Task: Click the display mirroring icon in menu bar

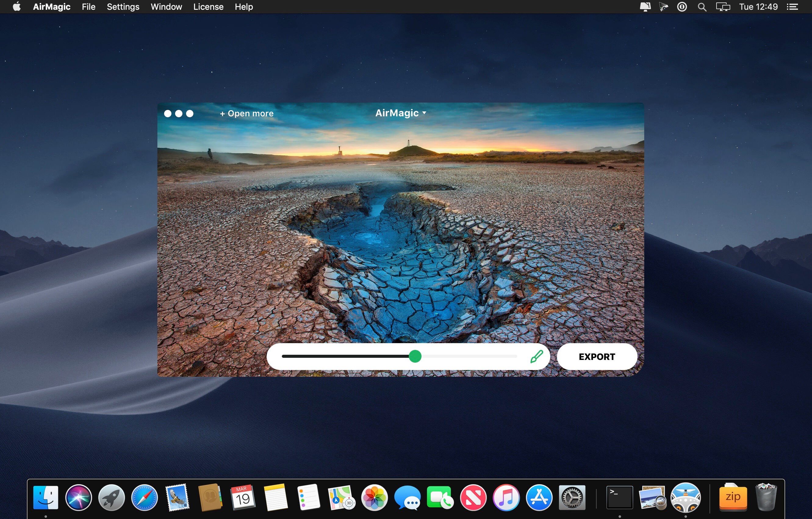Action: 723,7
